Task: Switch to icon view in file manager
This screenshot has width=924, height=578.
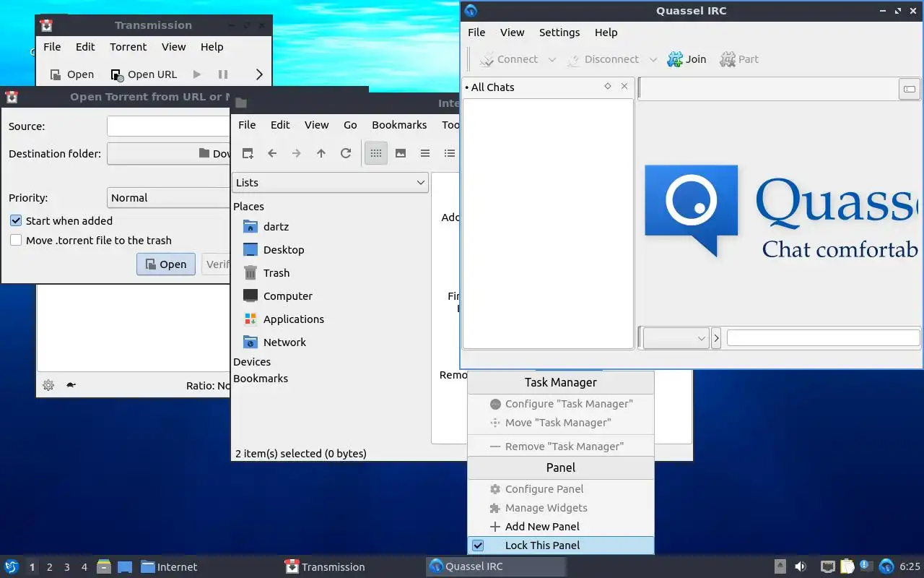Action: coord(376,153)
